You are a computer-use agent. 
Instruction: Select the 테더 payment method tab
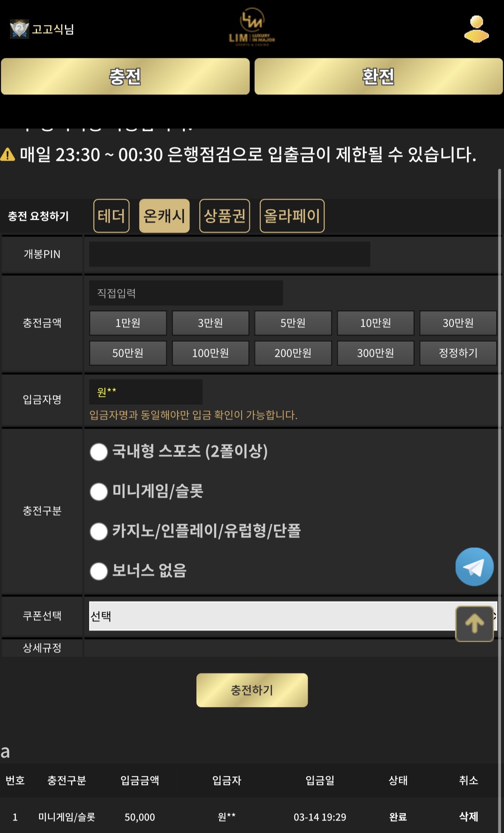point(112,216)
